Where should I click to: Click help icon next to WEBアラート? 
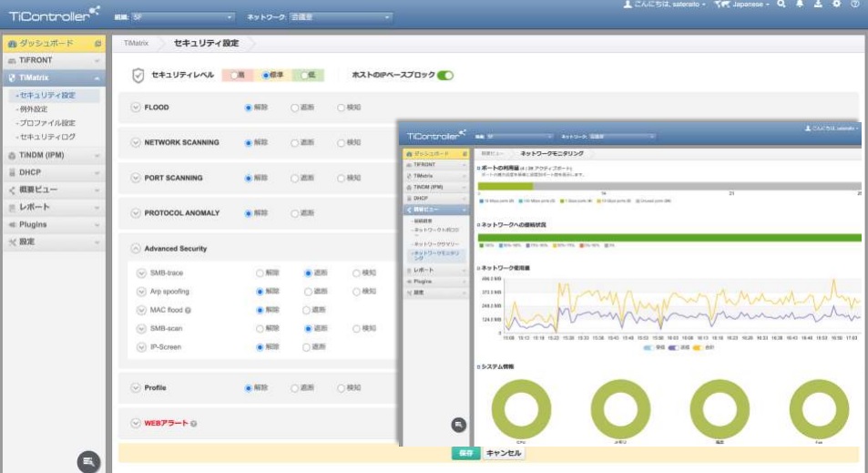pyautogui.click(x=194, y=424)
